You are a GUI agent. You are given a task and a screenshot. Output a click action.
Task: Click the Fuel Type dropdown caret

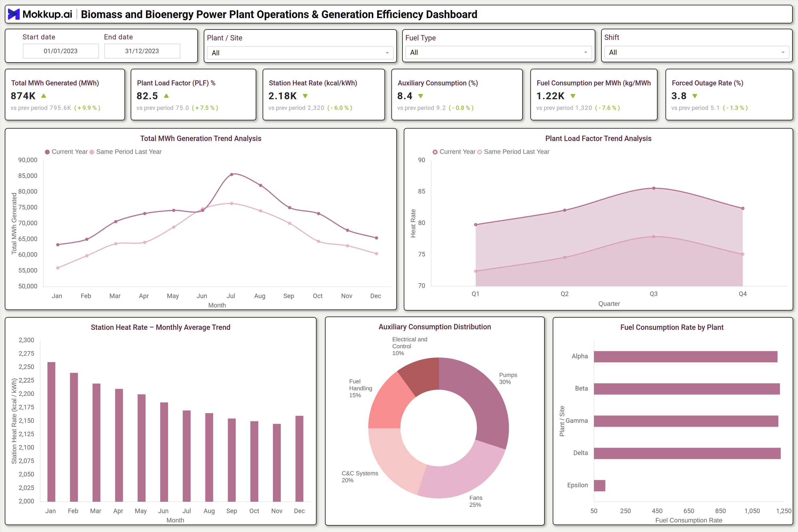pyautogui.click(x=586, y=53)
